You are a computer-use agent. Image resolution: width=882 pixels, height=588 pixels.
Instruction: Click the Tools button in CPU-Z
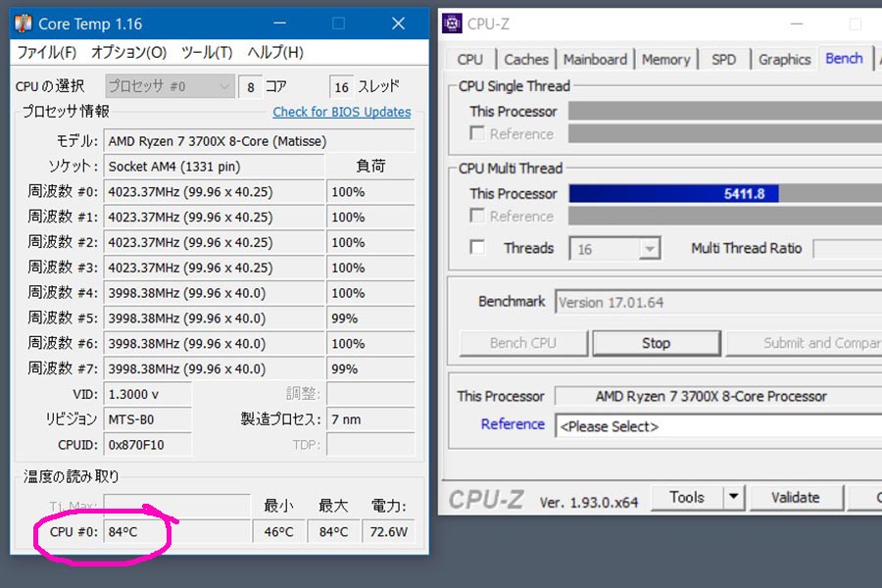(687, 498)
